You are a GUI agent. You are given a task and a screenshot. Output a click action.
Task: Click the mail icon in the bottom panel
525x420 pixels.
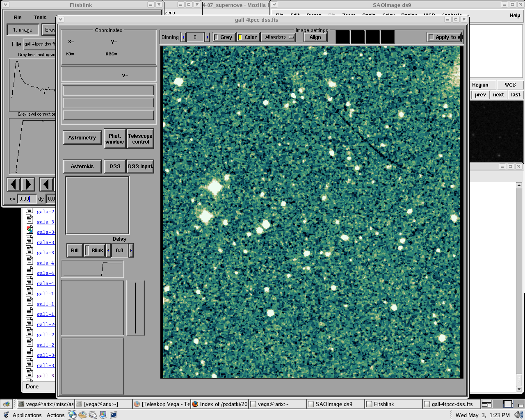point(83,415)
